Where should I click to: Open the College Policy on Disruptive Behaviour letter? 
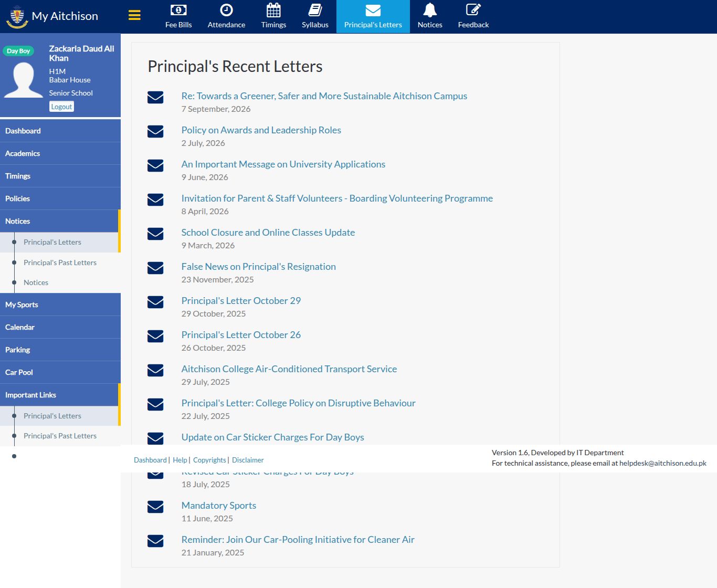tap(299, 403)
